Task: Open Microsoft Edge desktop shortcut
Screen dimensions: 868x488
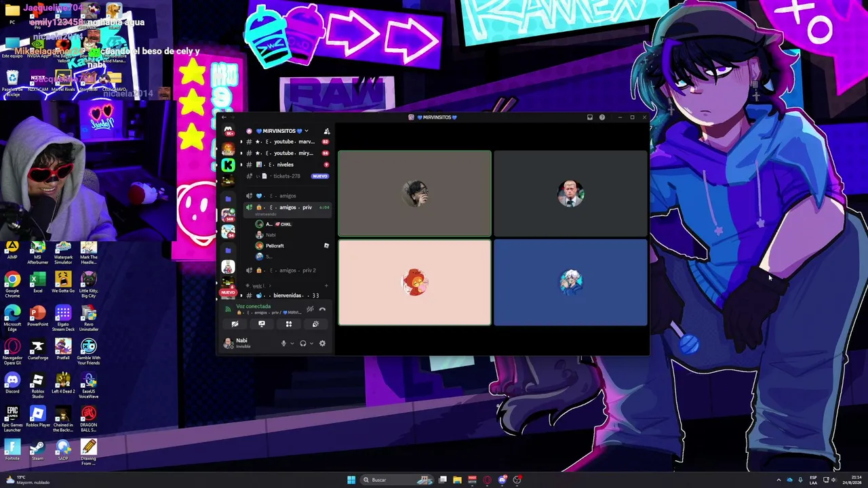Action: 12,319
